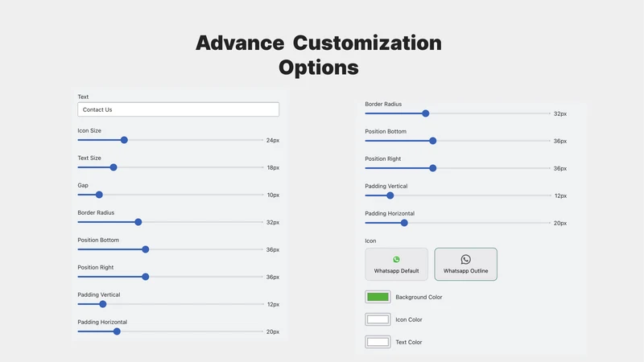Select the Whatsapp Default icon option
The image size is (644, 362).
[x=396, y=265]
